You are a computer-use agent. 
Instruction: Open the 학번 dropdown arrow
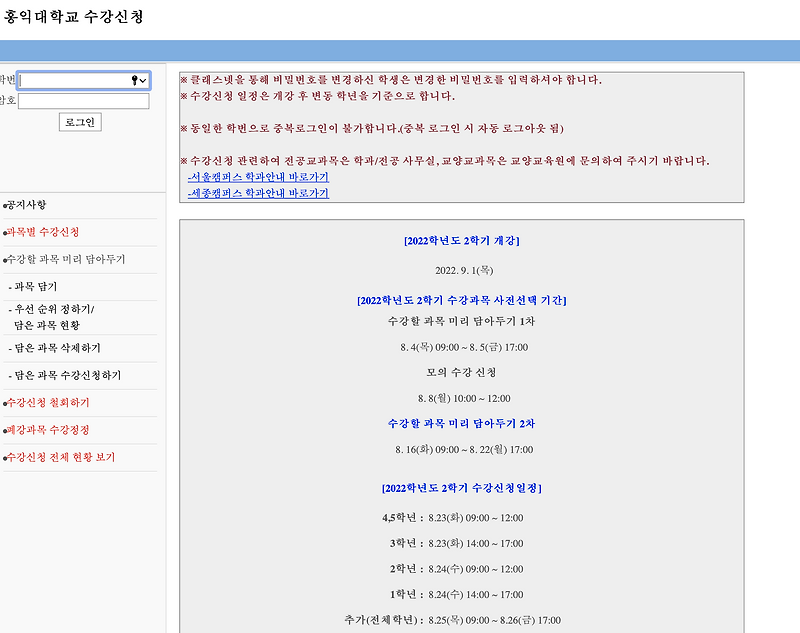tap(142, 80)
